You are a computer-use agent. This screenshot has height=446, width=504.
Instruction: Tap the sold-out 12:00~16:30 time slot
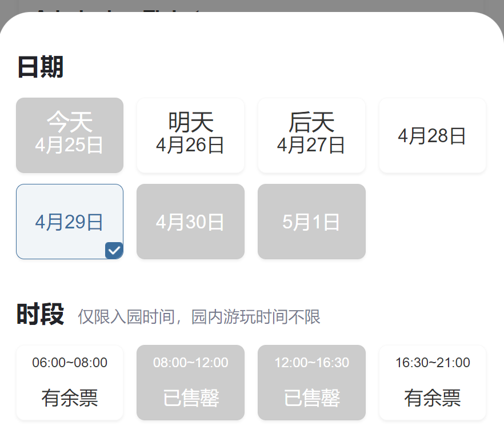[311, 382]
